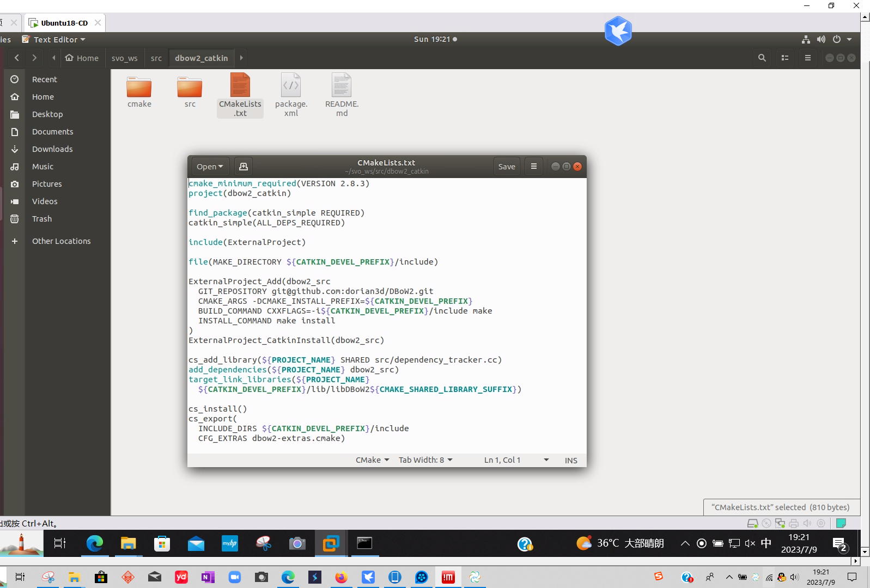Open the Ubuntu power menu icon

(x=837, y=39)
